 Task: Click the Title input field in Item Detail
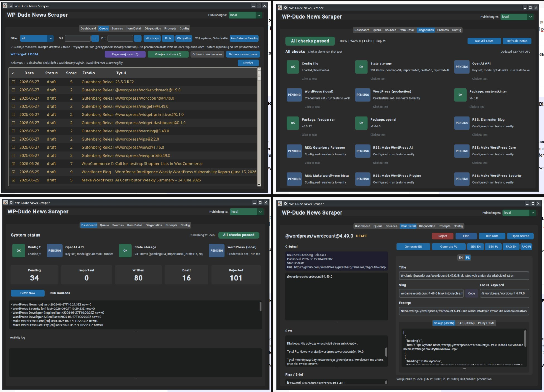coord(464,276)
